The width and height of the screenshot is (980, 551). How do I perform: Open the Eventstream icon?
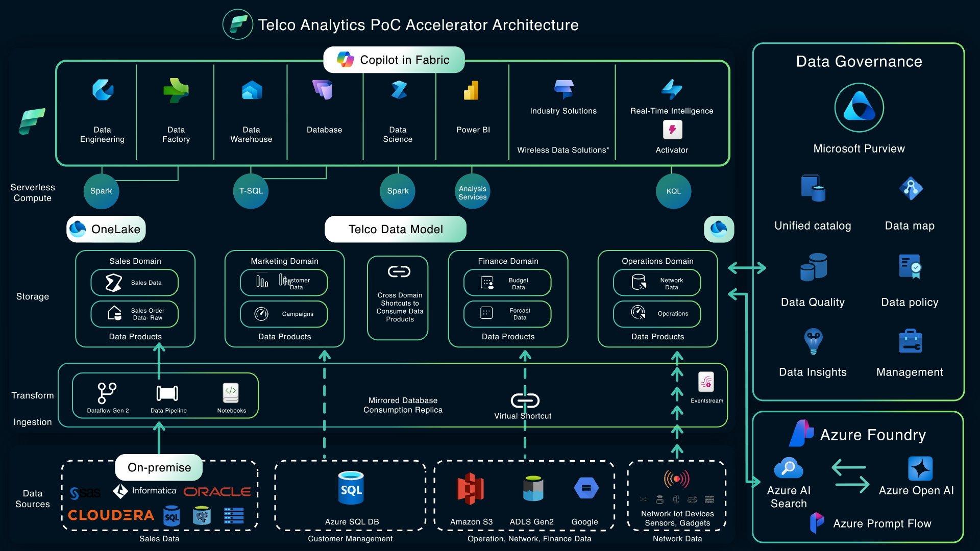pyautogui.click(x=706, y=382)
